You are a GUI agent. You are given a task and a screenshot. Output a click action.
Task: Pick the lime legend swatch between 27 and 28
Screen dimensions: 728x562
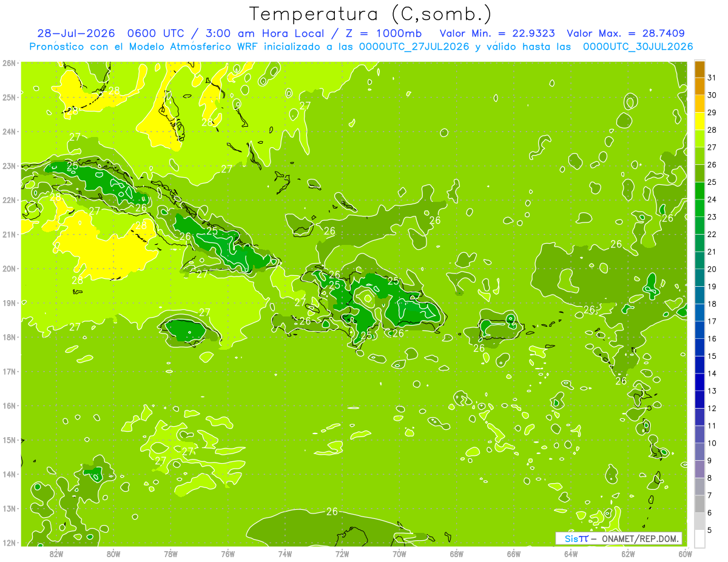coord(699,139)
